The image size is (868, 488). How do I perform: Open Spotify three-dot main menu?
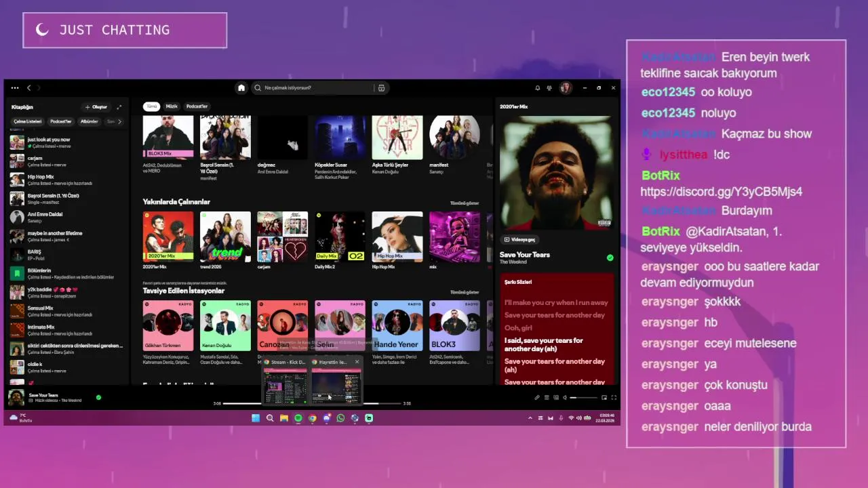[x=15, y=88]
